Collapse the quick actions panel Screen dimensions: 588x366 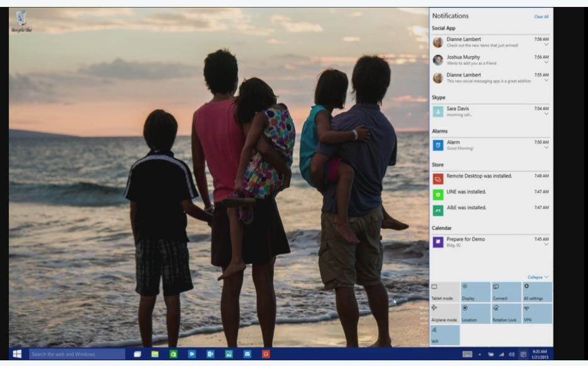coord(538,277)
